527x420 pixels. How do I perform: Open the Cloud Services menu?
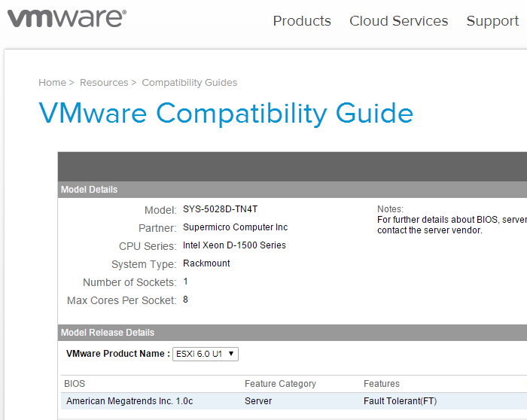tap(398, 21)
